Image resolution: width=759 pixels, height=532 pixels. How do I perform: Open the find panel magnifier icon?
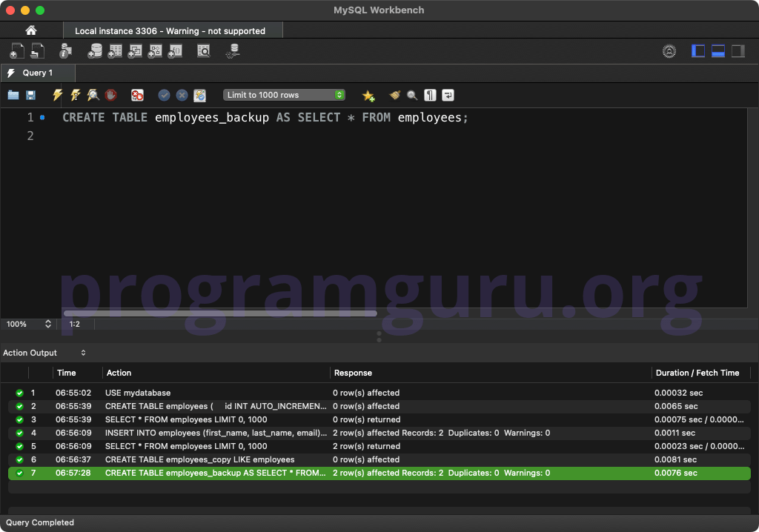tap(412, 95)
